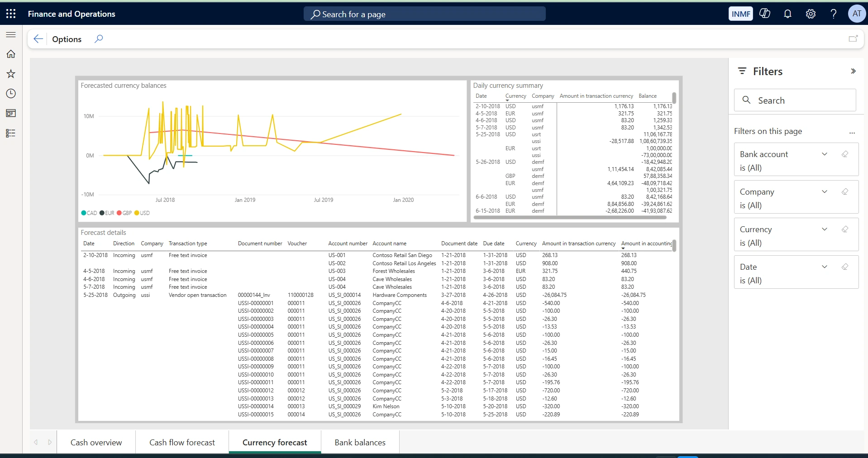
Task: Expand the Currency filter chevron
Action: (825, 229)
